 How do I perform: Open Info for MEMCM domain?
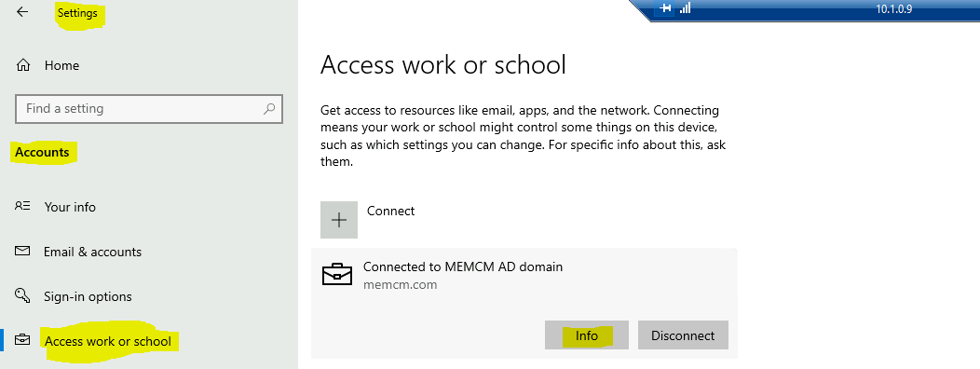[x=586, y=335]
